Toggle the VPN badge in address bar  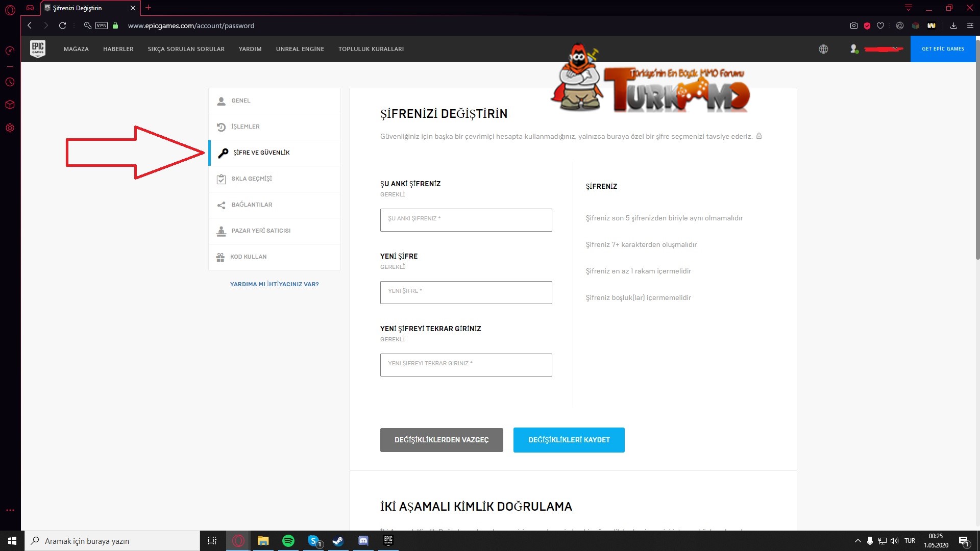pos(102,26)
